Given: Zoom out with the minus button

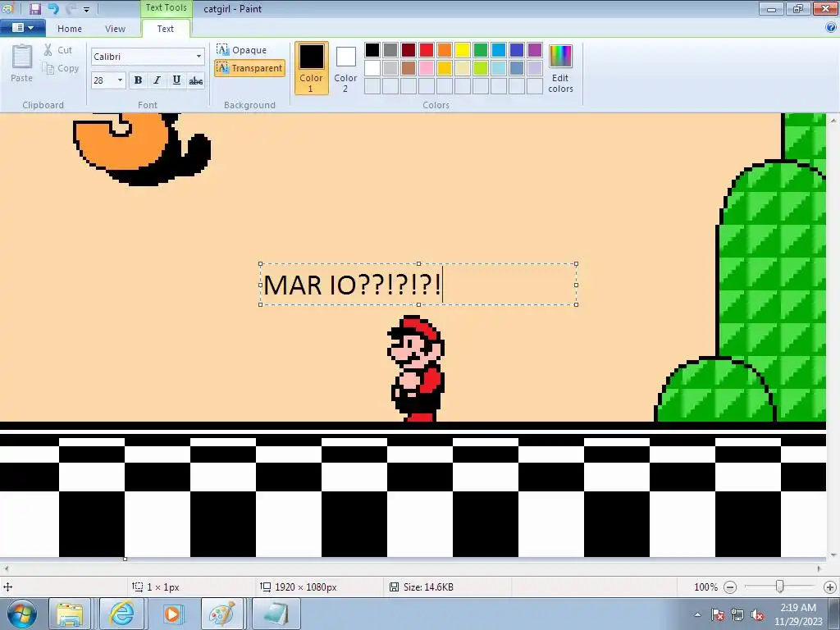Looking at the screenshot, I should pos(729,587).
